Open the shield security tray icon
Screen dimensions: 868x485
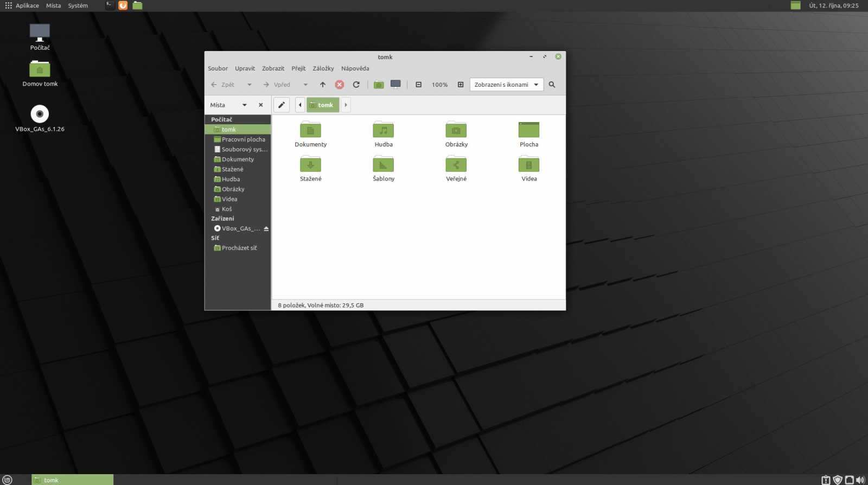tap(838, 480)
